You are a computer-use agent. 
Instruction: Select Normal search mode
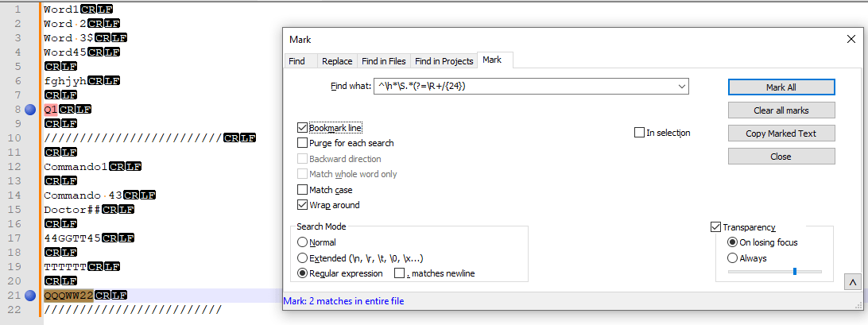click(x=302, y=242)
